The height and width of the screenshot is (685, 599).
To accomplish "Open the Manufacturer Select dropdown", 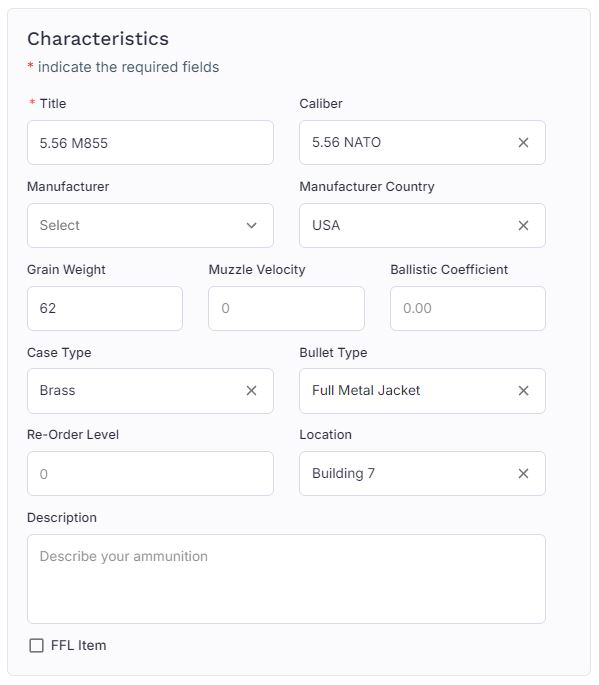I will pos(150,225).
